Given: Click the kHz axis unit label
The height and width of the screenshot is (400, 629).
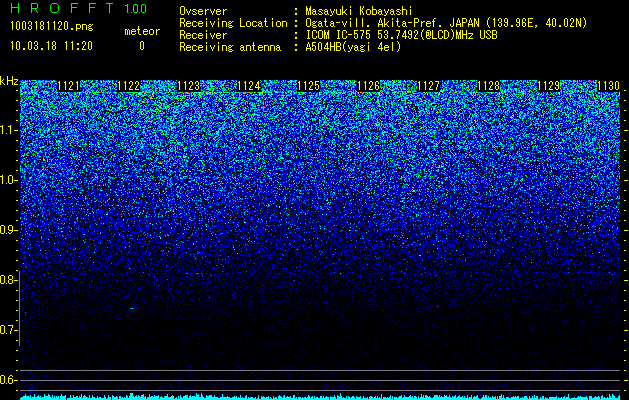Looking at the screenshot, I should [9, 81].
